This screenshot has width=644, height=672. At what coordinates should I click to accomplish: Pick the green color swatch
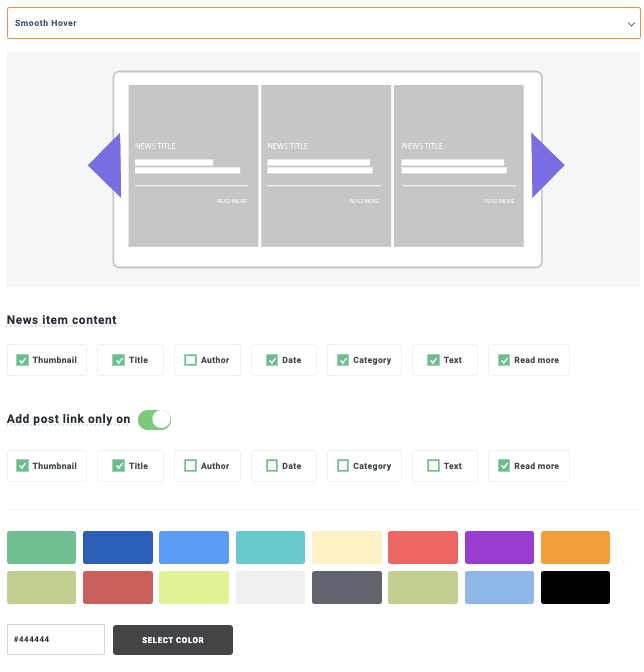41,548
